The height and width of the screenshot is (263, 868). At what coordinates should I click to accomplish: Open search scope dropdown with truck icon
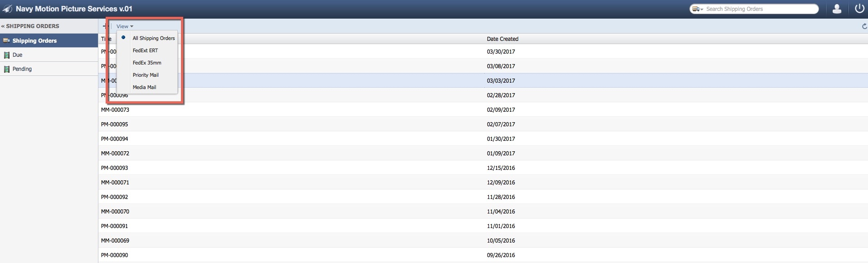(697, 9)
